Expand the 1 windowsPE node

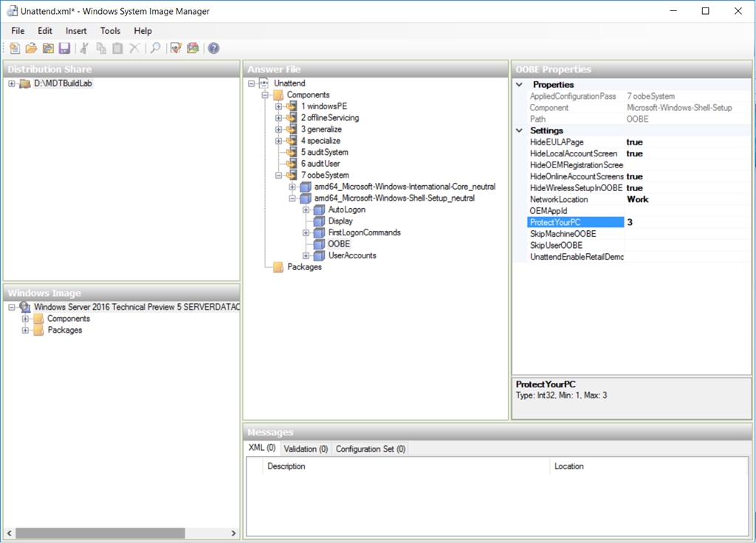(278, 106)
